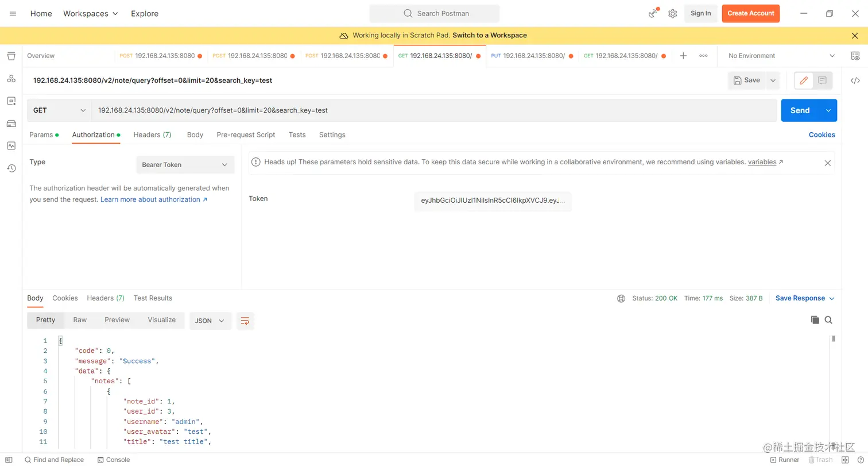Click Sign In
This screenshot has width=868, height=466.
(x=700, y=13)
